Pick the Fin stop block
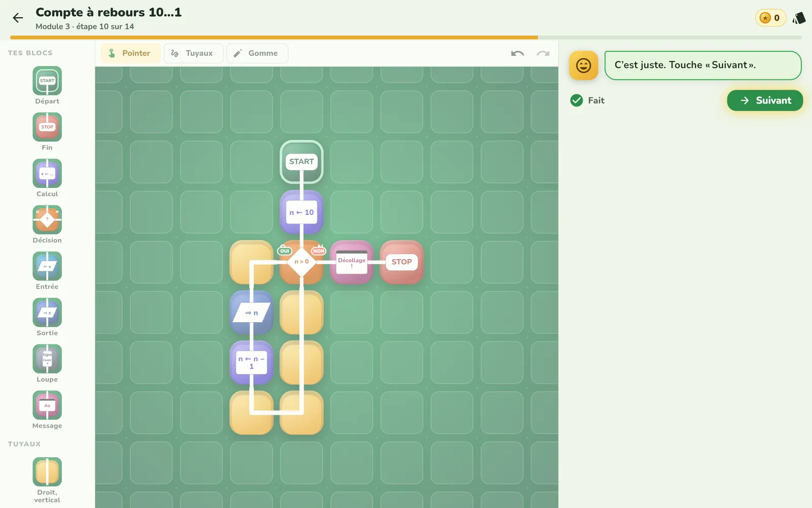This screenshot has width=812, height=508. click(47, 127)
